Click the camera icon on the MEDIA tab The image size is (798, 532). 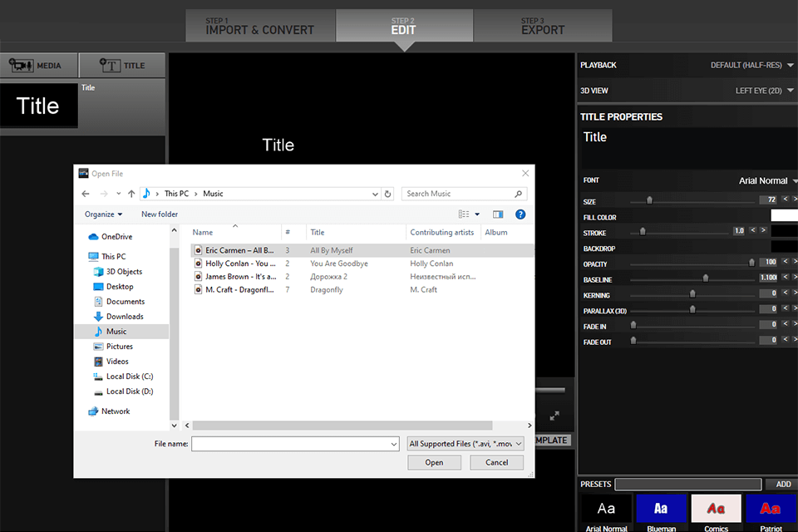(x=22, y=65)
